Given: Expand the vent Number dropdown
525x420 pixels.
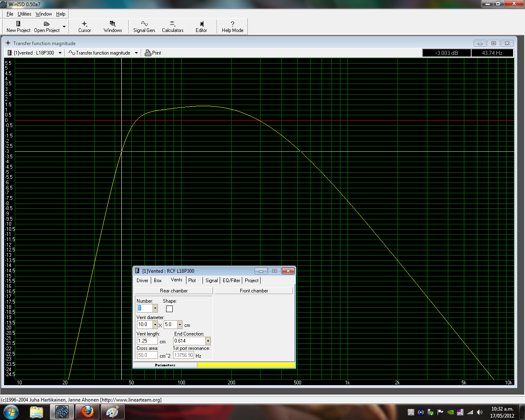Looking at the screenshot, I should click(155, 308).
